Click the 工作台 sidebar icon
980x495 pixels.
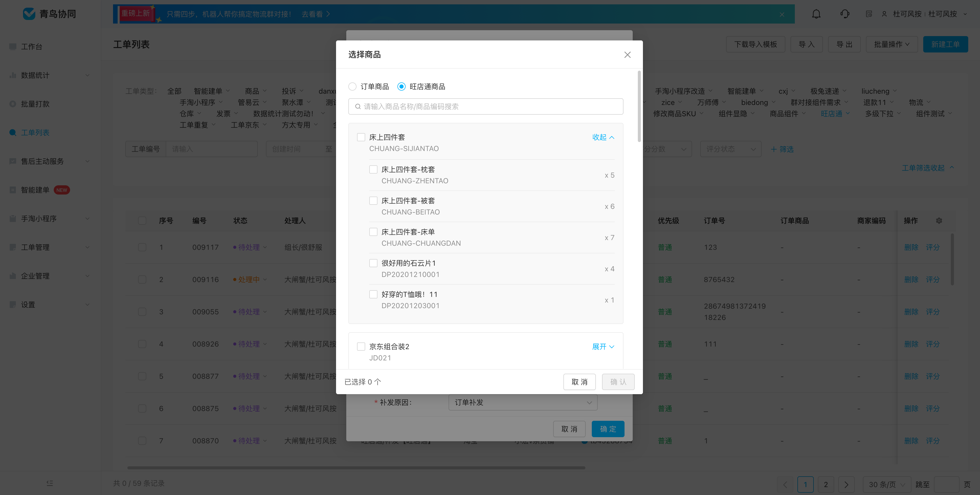pyautogui.click(x=13, y=46)
